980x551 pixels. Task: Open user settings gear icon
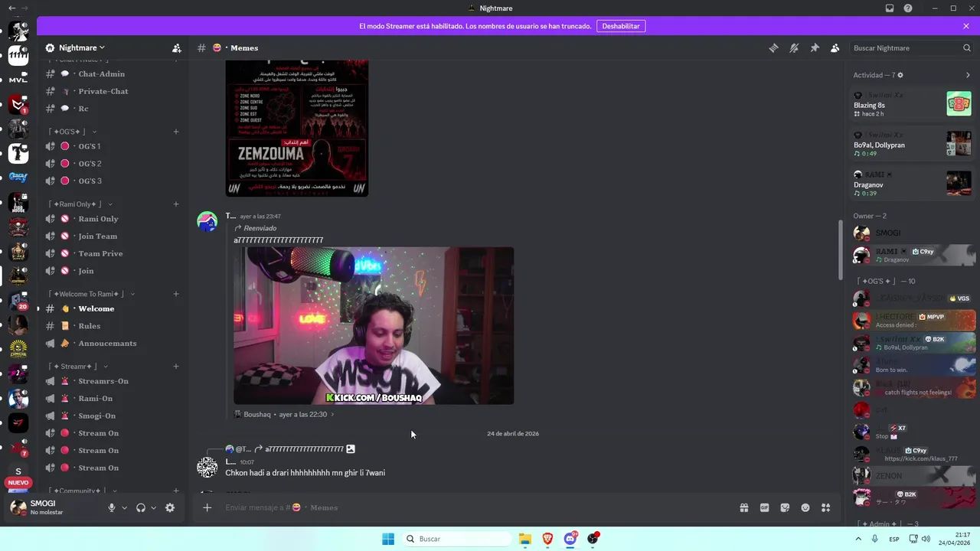(x=170, y=507)
